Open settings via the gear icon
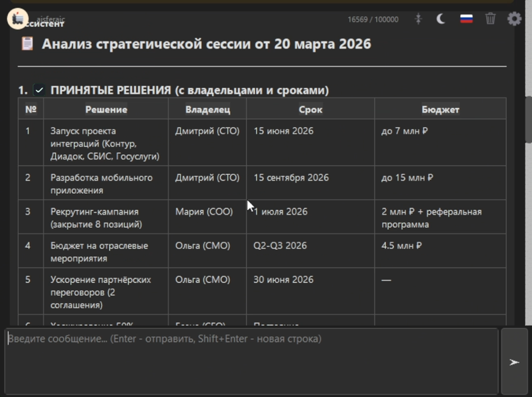The image size is (532, 397). pyautogui.click(x=514, y=19)
